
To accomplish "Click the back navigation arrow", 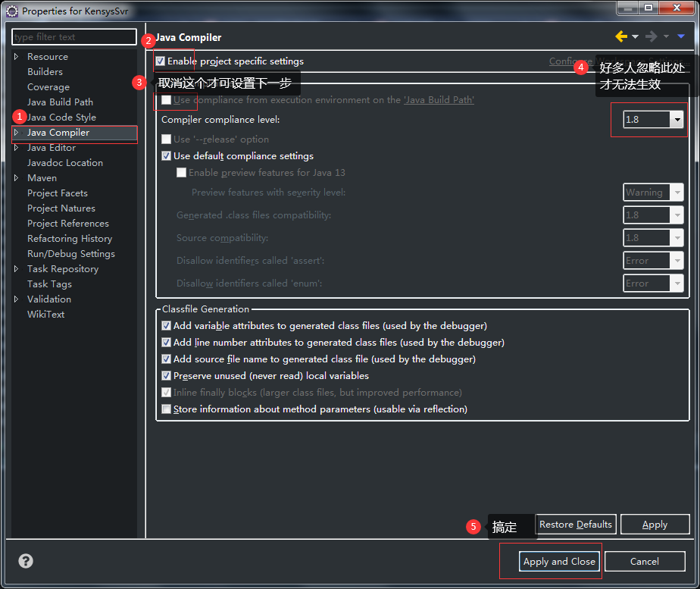I will tap(623, 36).
